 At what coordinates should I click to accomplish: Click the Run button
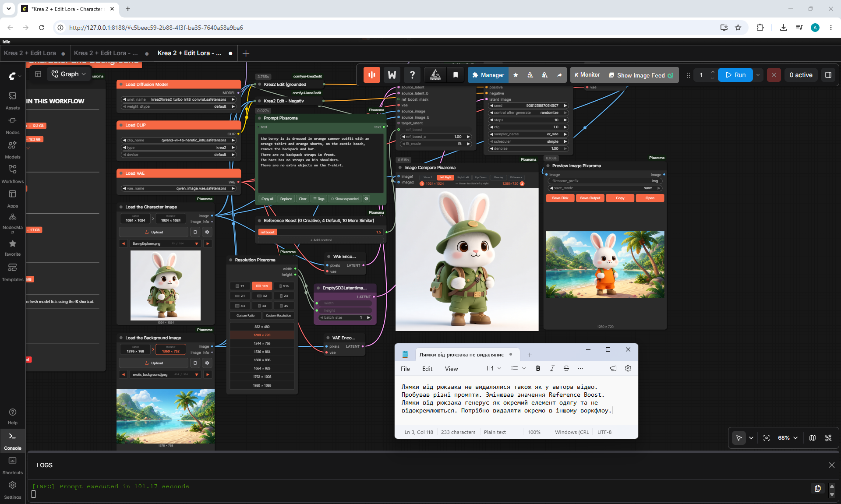click(x=735, y=75)
